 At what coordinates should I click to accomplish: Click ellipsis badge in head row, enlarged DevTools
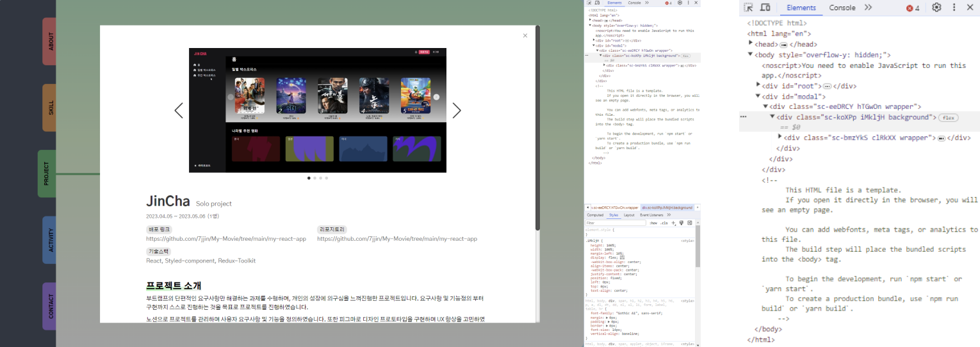click(x=784, y=45)
